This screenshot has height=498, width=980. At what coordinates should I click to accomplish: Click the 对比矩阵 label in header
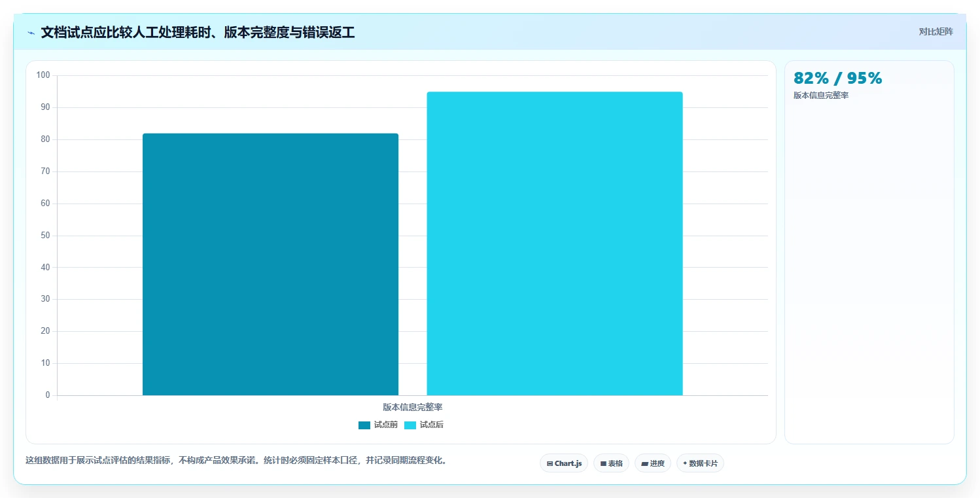click(936, 31)
